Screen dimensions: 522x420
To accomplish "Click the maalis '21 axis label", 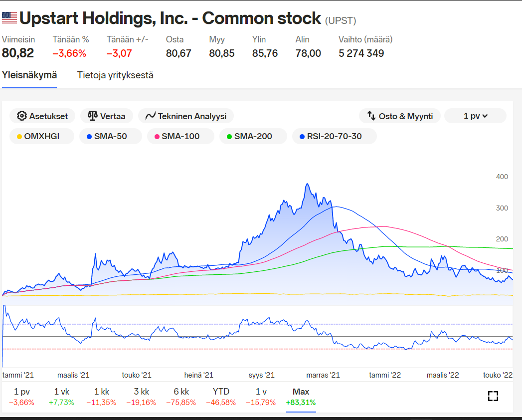I will click(x=73, y=375).
